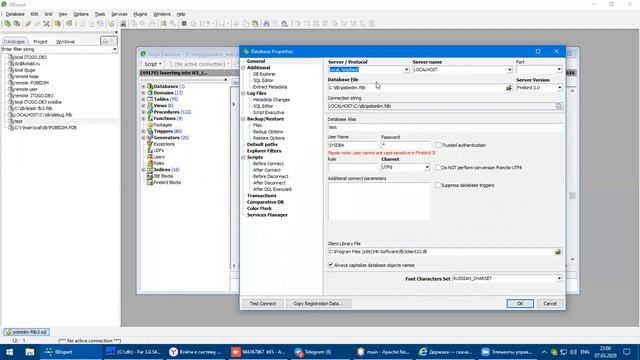The image size is (640, 360).
Task: Select the Domains node in Script Executive tree
Action: (168, 93)
